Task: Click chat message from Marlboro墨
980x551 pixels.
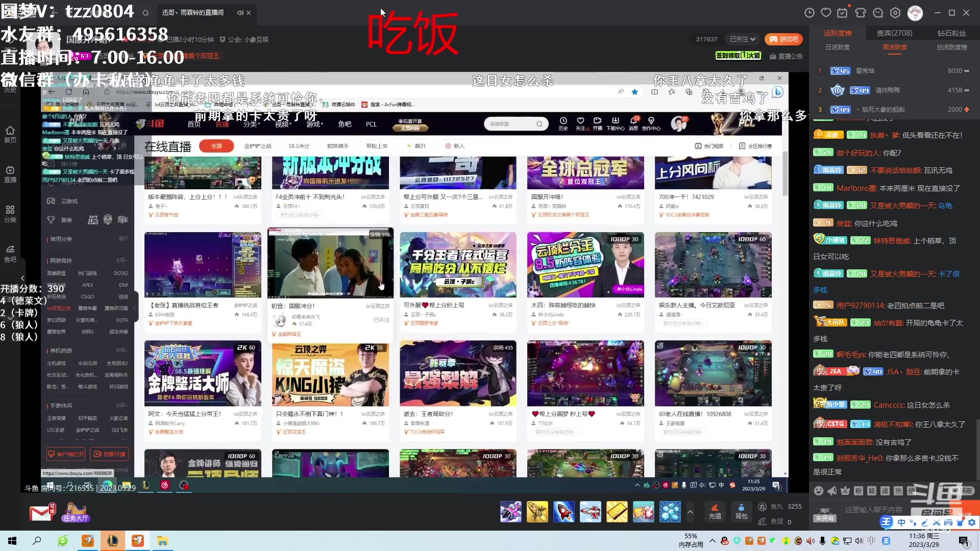Action: coord(898,188)
